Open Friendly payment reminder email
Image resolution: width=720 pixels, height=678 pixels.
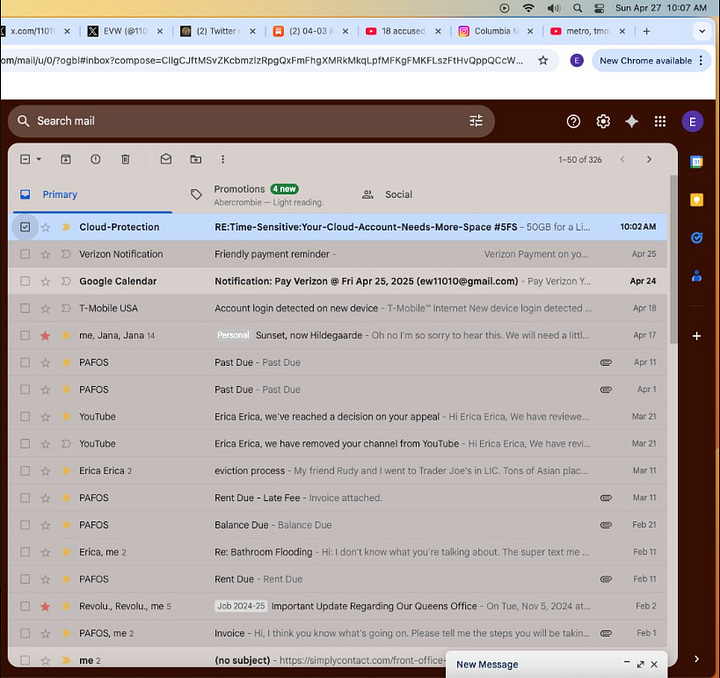(338, 254)
